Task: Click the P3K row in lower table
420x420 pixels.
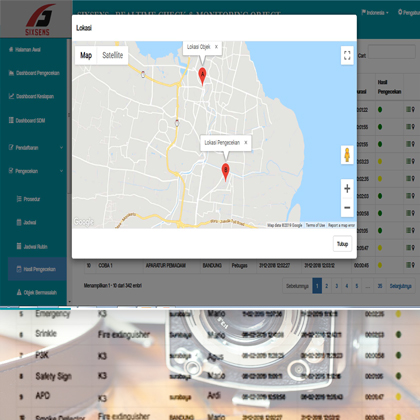Action: coord(210,356)
